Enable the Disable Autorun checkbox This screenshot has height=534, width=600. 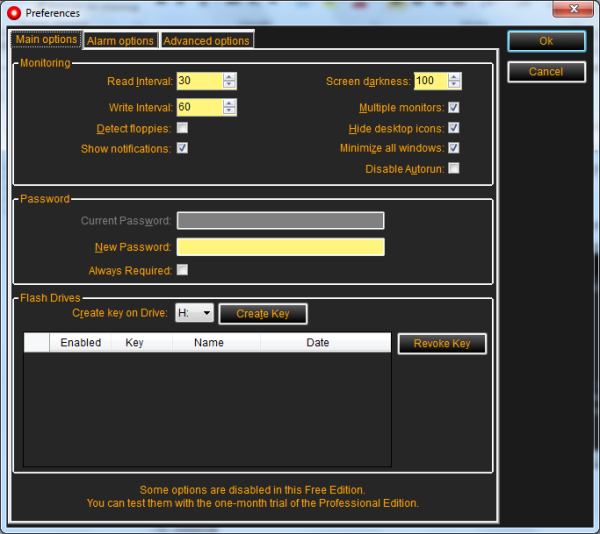454,168
